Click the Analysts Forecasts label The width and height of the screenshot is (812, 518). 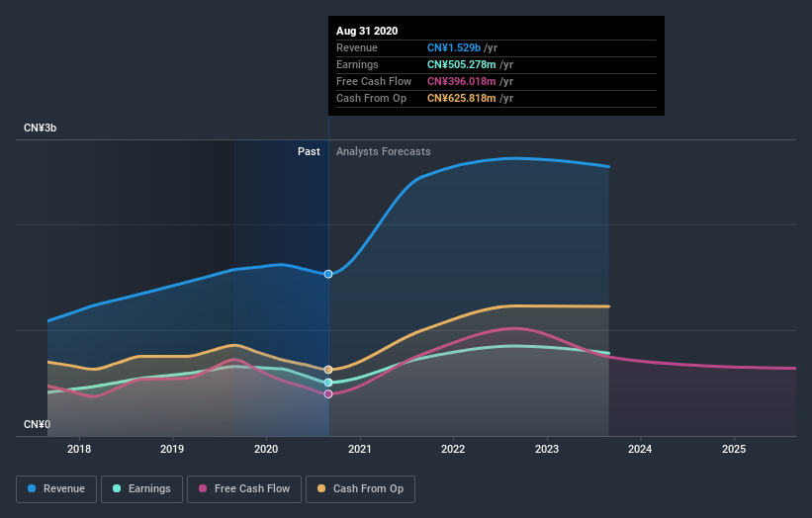383,151
